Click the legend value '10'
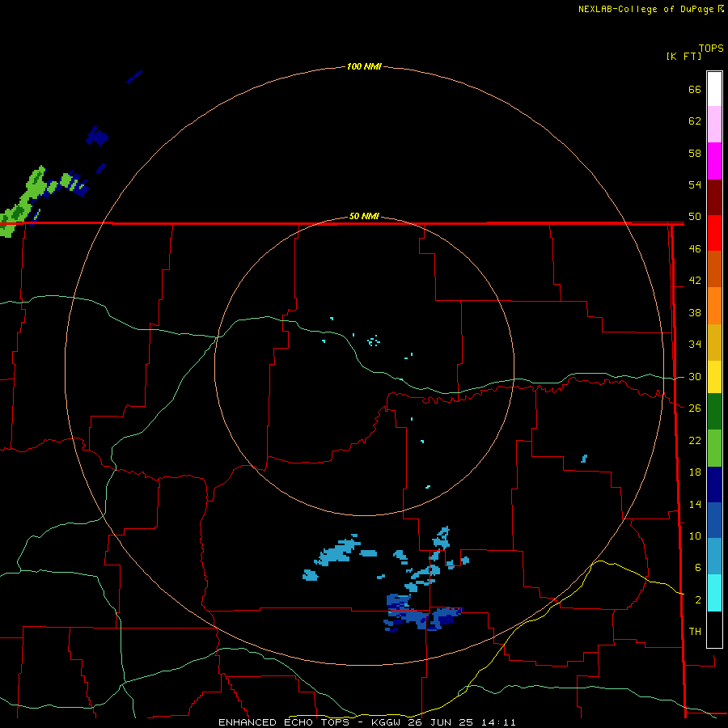 click(x=695, y=535)
